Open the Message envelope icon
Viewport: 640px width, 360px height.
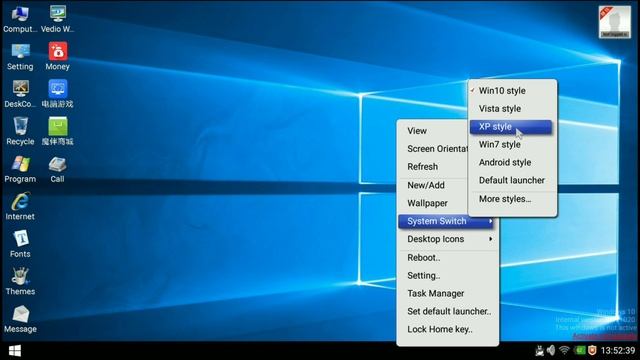20,319
